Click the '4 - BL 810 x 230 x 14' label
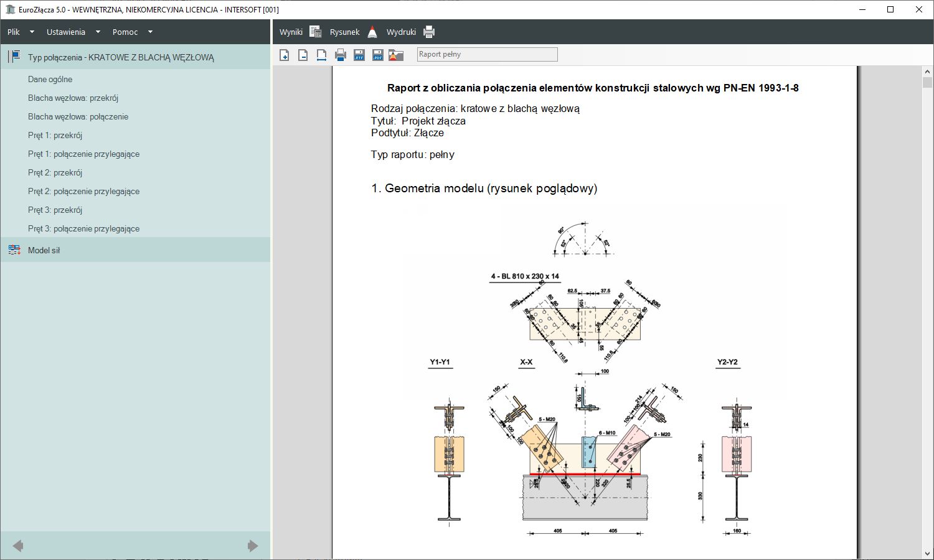This screenshot has height=560, width=934. [x=525, y=276]
